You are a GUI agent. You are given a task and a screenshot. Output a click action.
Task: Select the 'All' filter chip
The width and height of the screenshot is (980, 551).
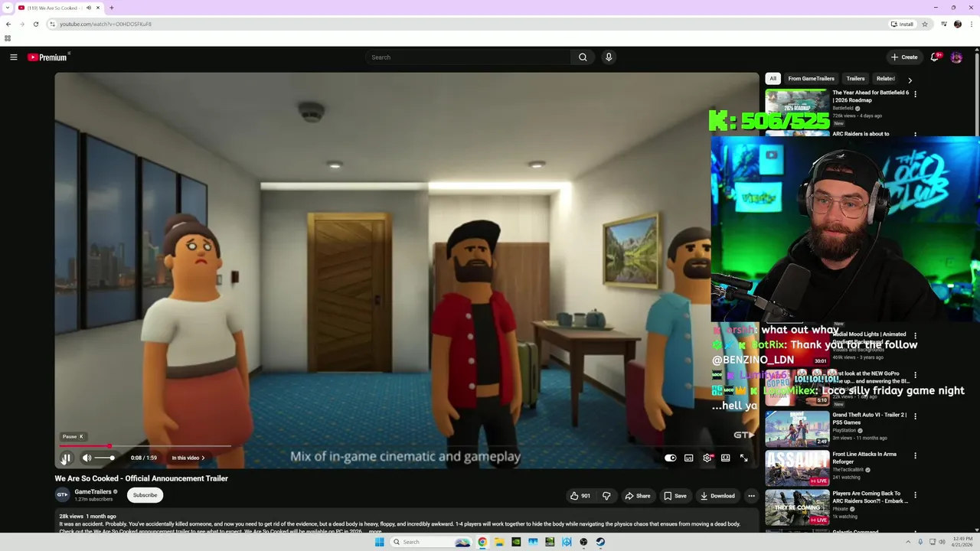point(773,79)
